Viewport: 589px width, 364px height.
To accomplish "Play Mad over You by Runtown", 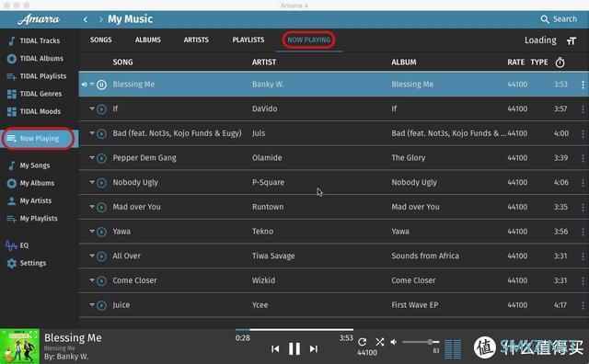I will tap(101, 207).
